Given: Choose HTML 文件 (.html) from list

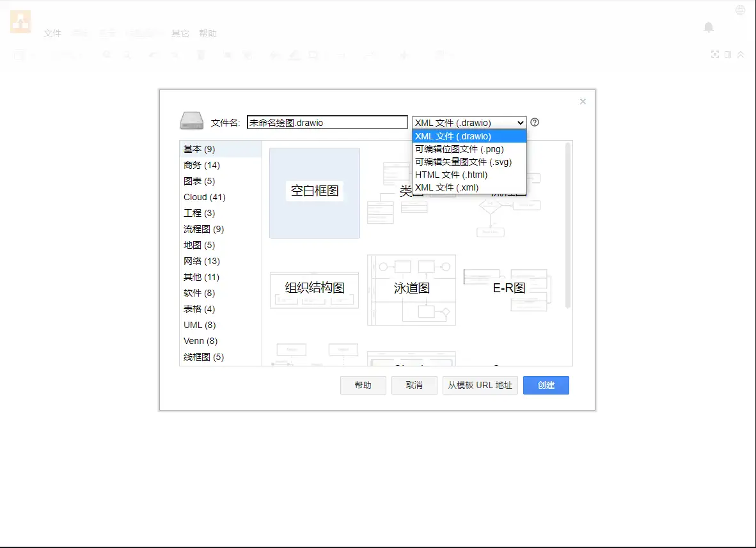Looking at the screenshot, I should click(451, 175).
